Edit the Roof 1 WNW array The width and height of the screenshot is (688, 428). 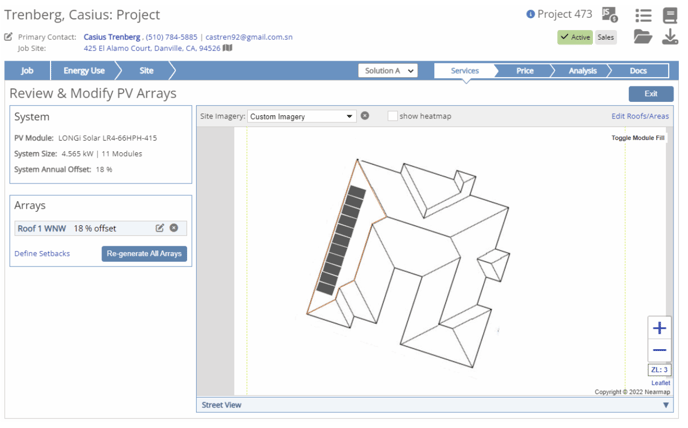160,228
